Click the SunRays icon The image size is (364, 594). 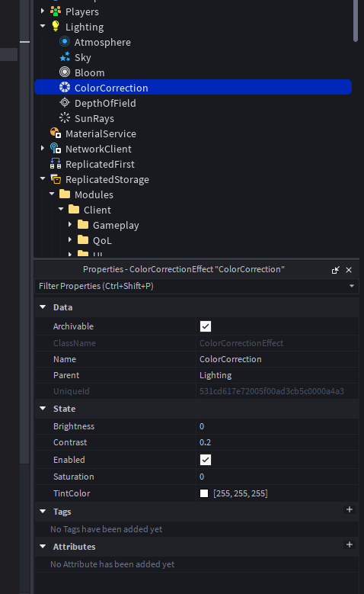click(x=65, y=118)
